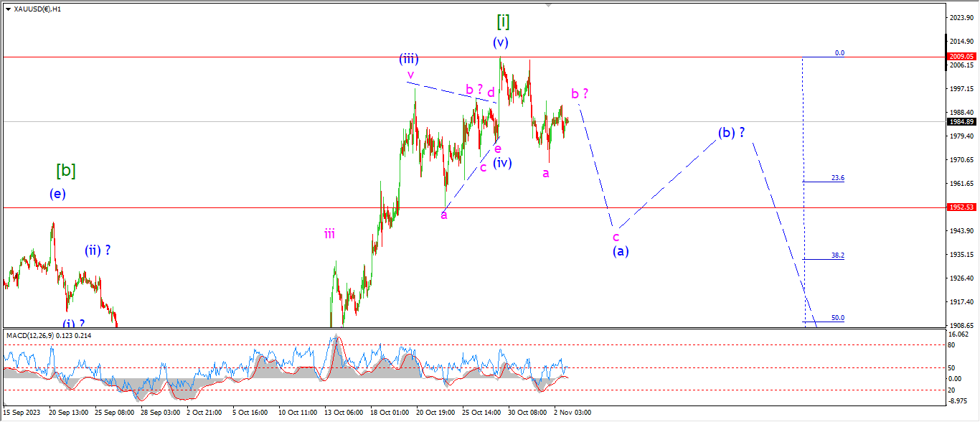The image size is (980, 422).
Task: Select the green [i] wave label
Action: (x=503, y=21)
